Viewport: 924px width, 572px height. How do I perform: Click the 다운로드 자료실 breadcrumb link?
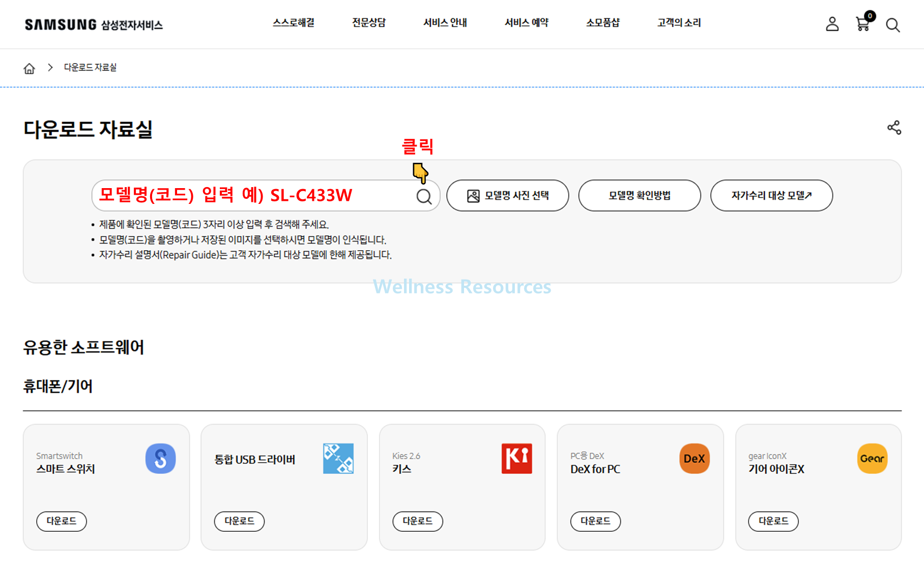[90, 68]
